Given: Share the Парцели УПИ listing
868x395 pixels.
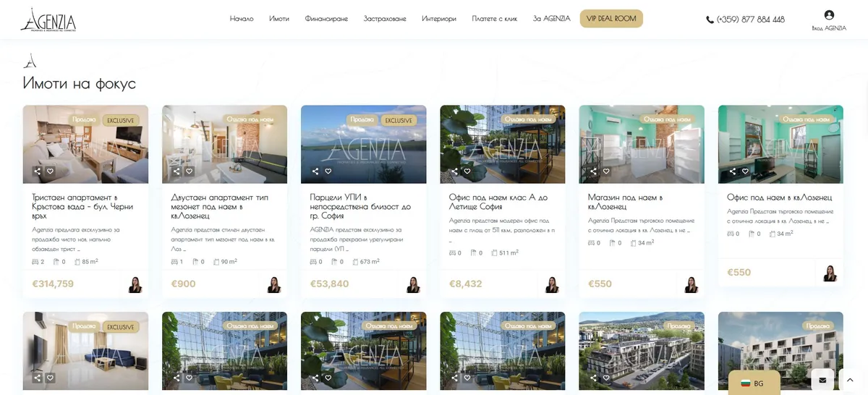Looking at the screenshot, I should click(x=315, y=171).
